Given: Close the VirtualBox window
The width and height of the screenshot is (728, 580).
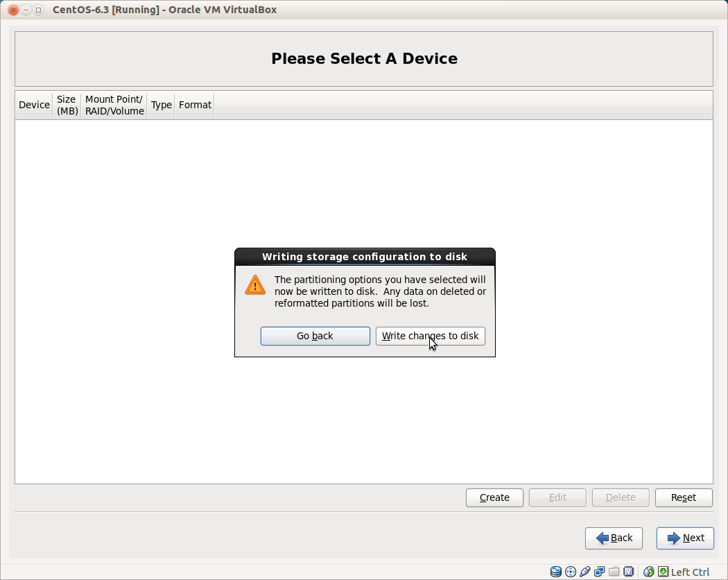Looking at the screenshot, I should click(x=13, y=10).
